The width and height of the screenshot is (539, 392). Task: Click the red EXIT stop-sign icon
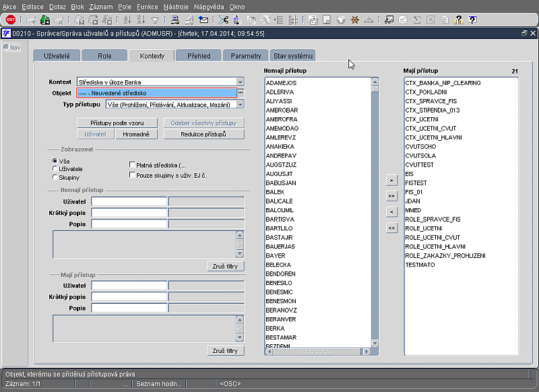11,20
